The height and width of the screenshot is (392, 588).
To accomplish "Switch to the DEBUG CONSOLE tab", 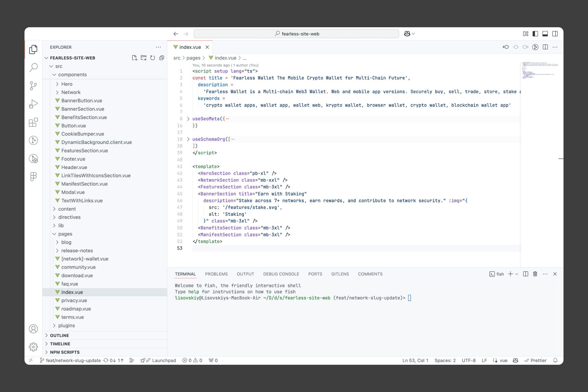I will click(x=281, y=274).
